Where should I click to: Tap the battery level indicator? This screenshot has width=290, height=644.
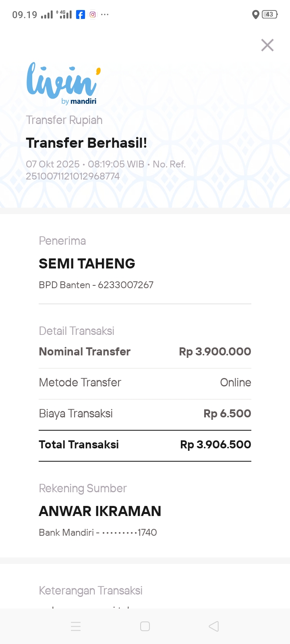coord(269,14)
